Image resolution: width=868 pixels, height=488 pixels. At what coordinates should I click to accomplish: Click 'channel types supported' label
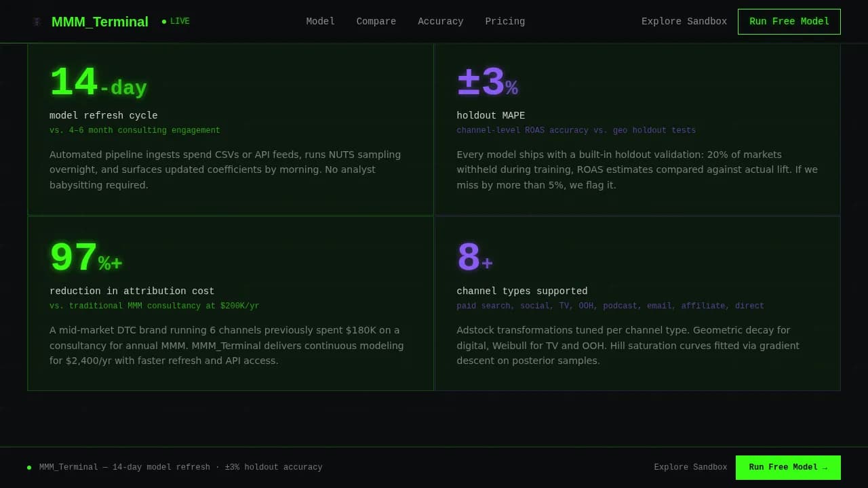tap(522, 291)
